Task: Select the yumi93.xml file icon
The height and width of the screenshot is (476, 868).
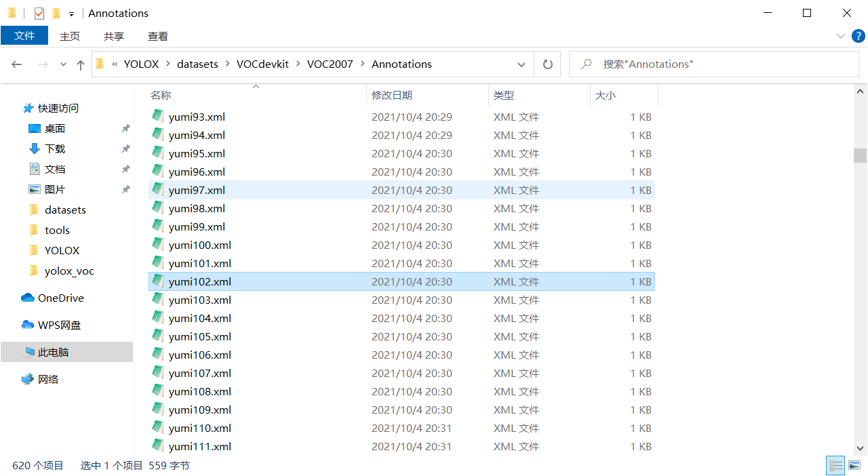Action: click(157, 116)
